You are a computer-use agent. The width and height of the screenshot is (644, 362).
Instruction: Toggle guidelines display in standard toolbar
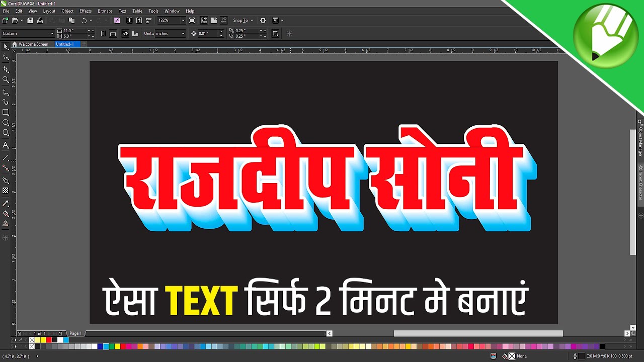point(224,21)
